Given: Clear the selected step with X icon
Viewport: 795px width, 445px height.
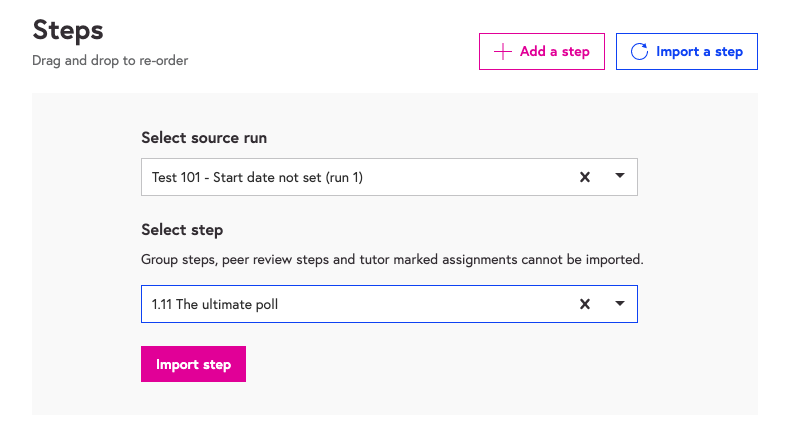Looking at the screenshot, I should click(585, 304).
